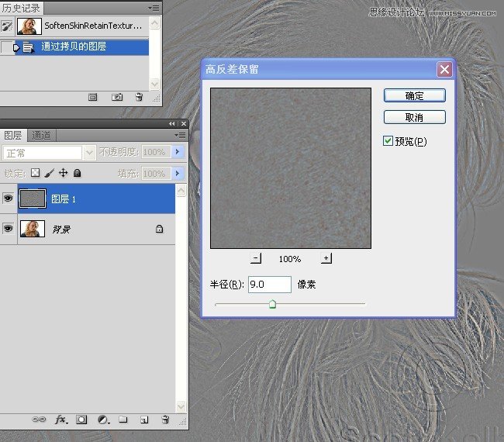
Task: Click the link layers icon
Action: click(39, 420)
